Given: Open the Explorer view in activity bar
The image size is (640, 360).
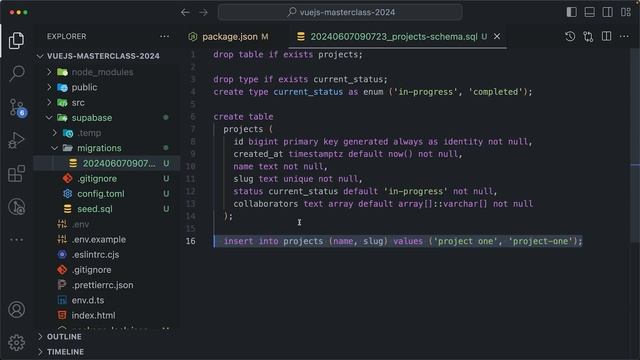Looking at the screenshot, I should [x=16, y=40].
